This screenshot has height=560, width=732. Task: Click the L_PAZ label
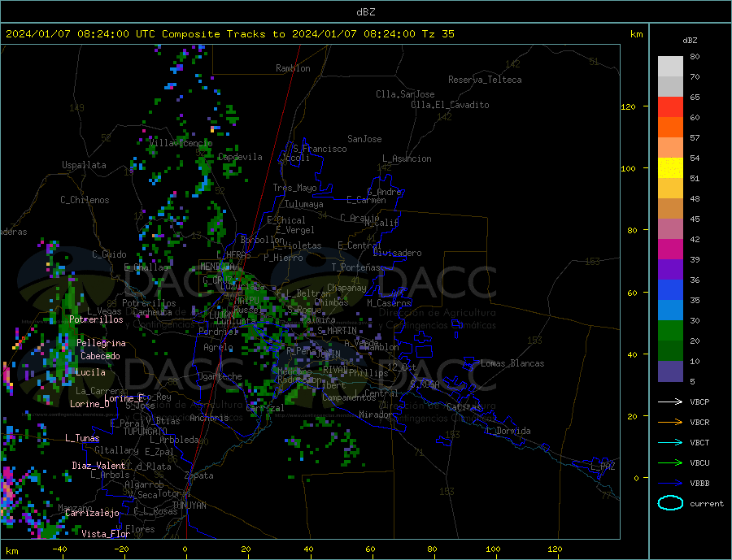[603, 467]
